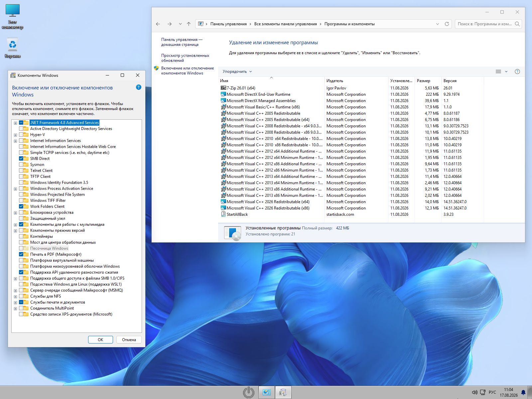Select Visual C++ 2026 Redistributable (x86) icon
Image resolution: width=532 pixels, height=399 pixels.
223,208
